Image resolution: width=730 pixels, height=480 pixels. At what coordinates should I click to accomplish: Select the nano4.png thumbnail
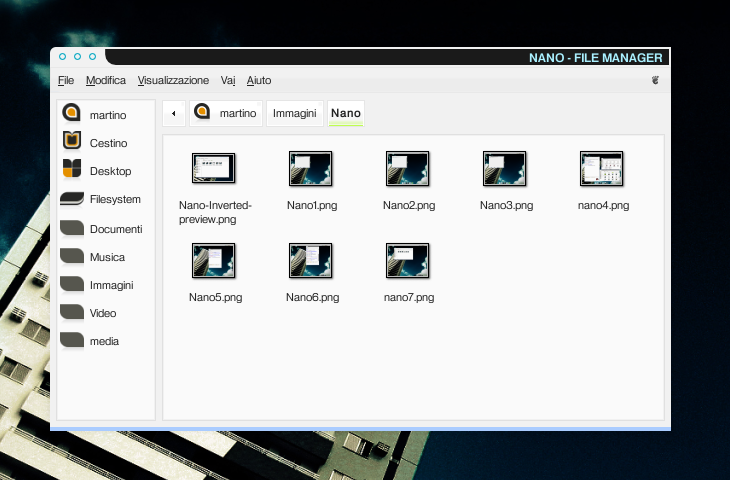click(x=602, y=169)
